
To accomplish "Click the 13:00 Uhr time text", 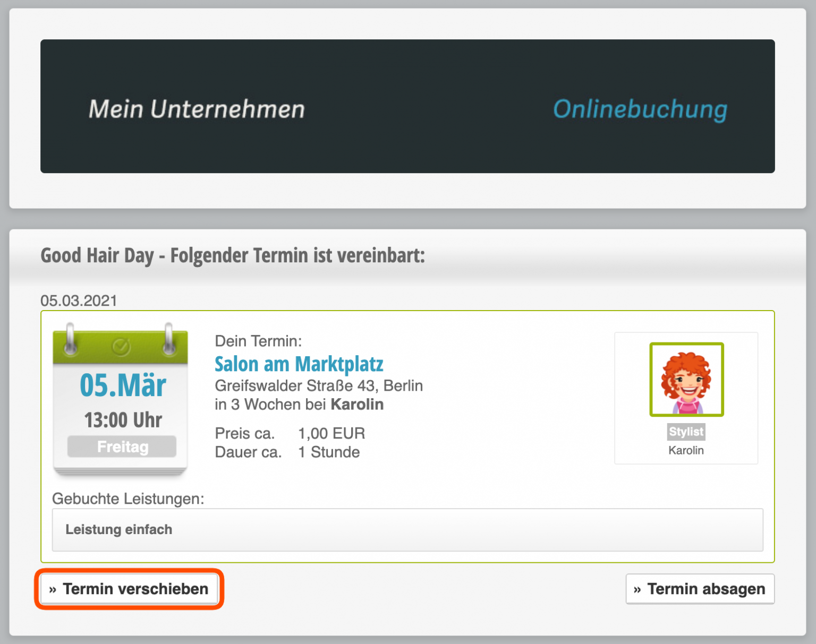I will tap(123, 420).
